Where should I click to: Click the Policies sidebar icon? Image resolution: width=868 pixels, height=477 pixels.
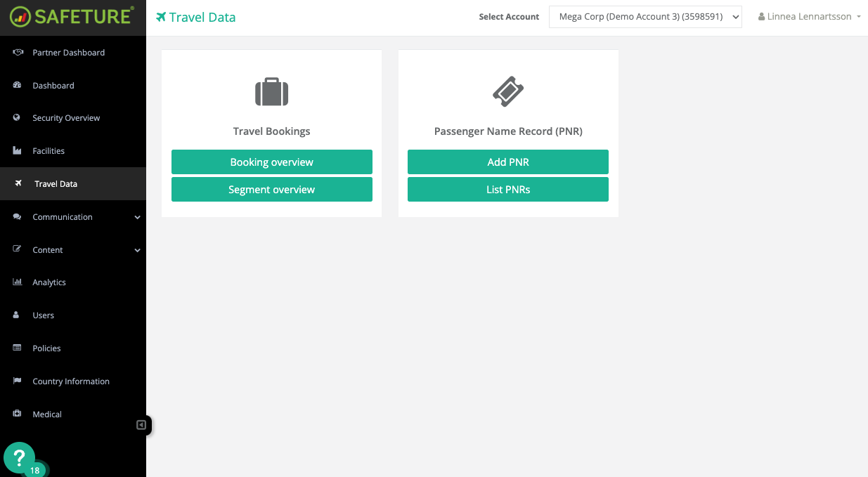coord(16,348)
